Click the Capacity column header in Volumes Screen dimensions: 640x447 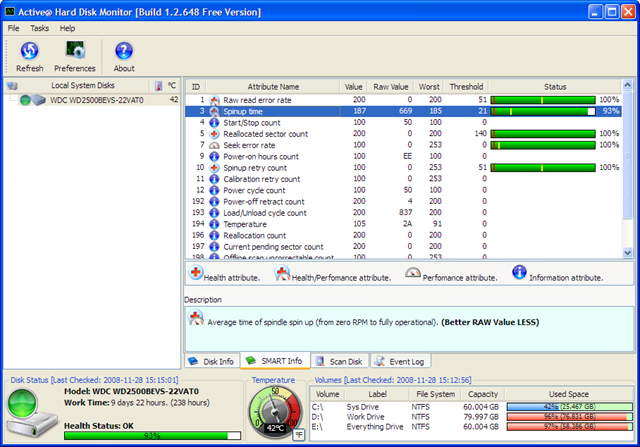coord(483,394)
